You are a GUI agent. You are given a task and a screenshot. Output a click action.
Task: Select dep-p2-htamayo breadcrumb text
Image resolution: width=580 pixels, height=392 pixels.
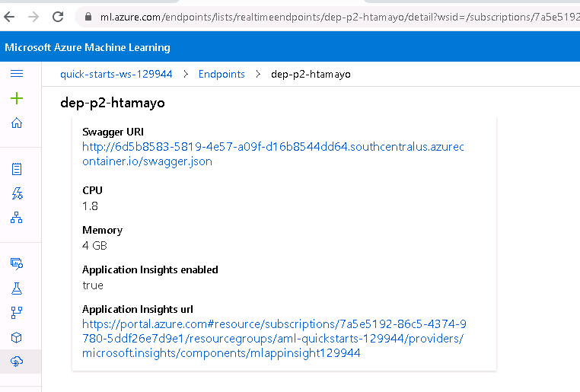point(311,74)
